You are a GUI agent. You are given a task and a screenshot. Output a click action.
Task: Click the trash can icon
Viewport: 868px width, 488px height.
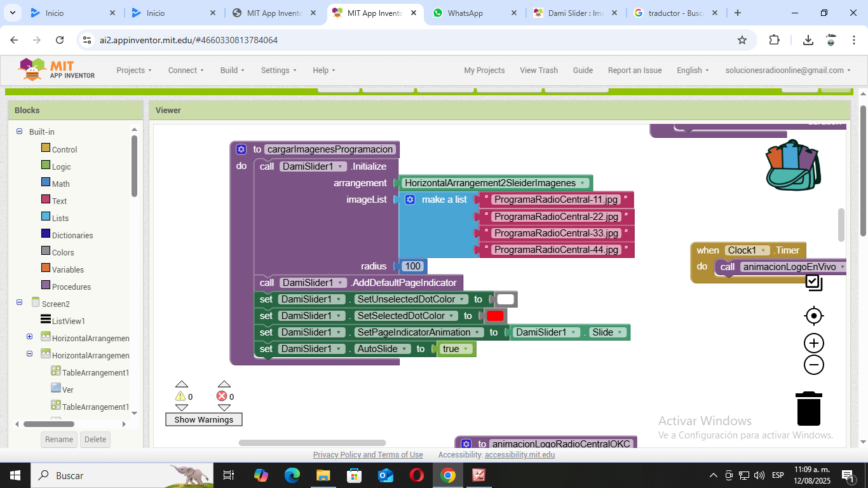(809, 409)
